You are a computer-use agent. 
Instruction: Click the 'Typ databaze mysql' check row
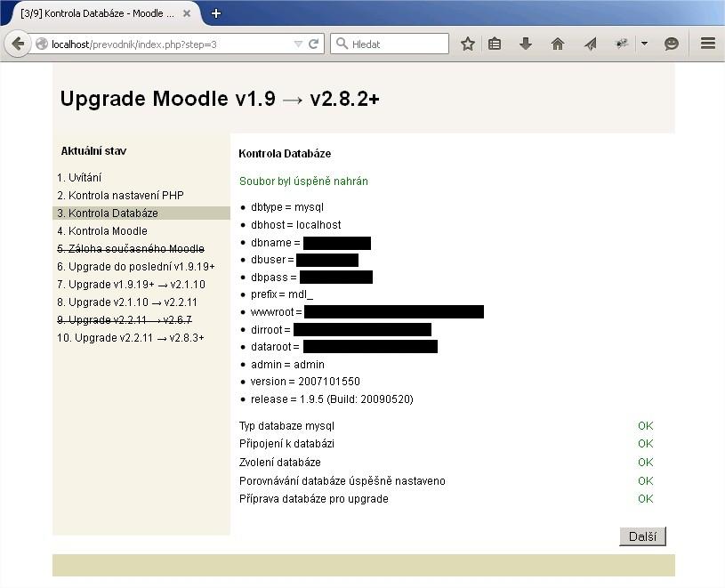click(x=447, y=426)
